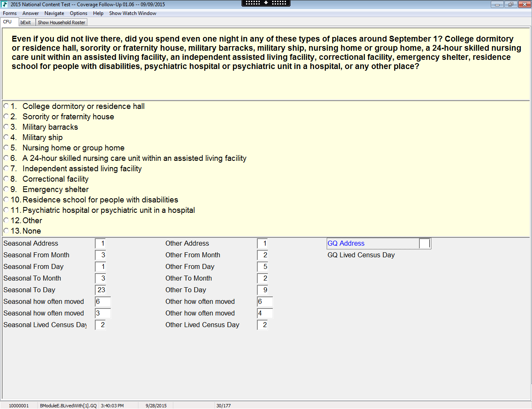532x409 pixels.
Task: Click the application icon in title bar
Action: pos(5,4)
